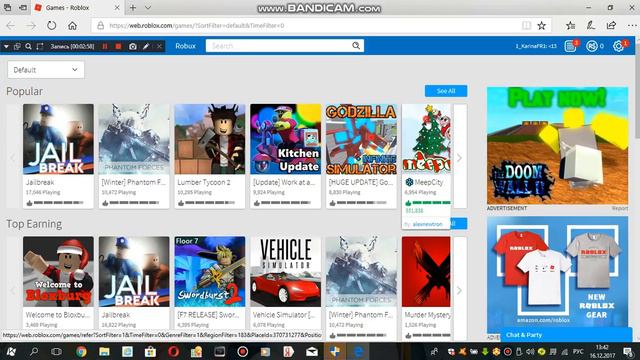The image size is (640, 360).
Task: Open a new browser tab
Action: coord(133,8)
